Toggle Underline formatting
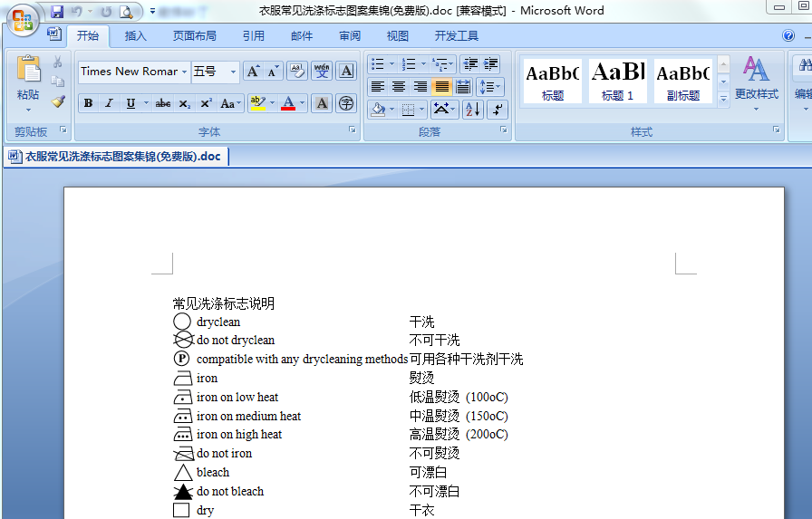The height and width of the screenshot is (519, 812). [130, 103]
